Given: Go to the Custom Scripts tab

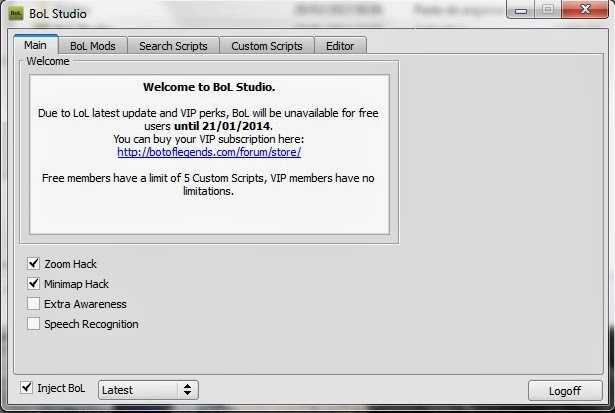Looking at the screenshot, I should tap(267, 46).
